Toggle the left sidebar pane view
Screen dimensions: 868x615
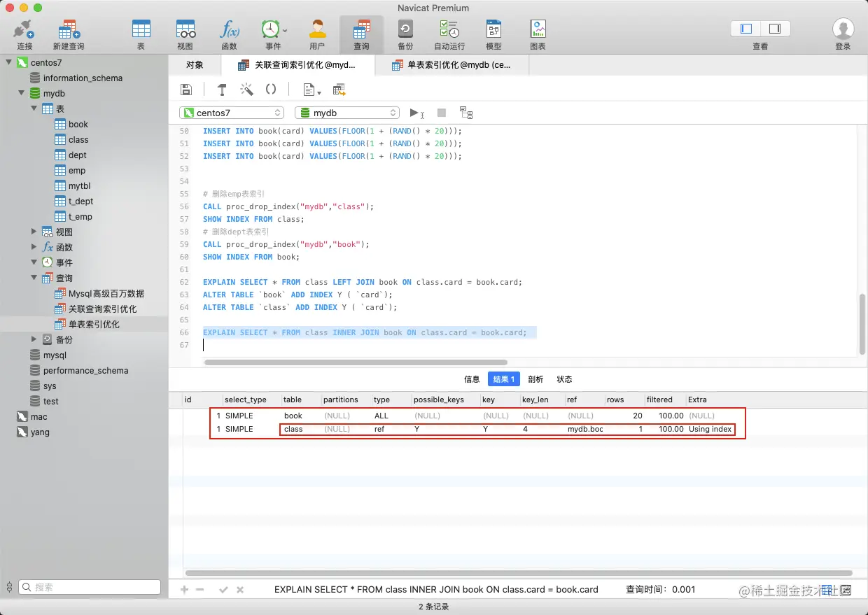(746, 29)
